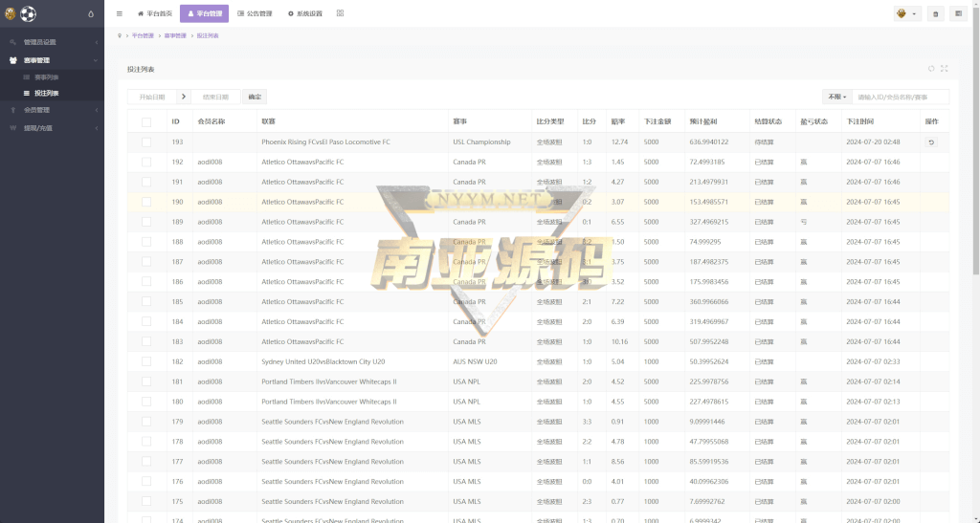Image resolution: width=980 pixels, height=523 pixels.
Task: Click the grid apps icon in top navigation
Action: pos(341,13)
